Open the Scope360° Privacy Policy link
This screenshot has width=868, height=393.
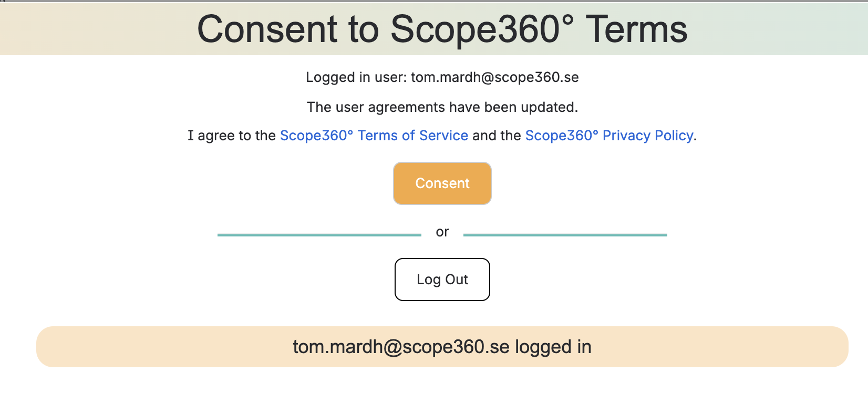click(x=609, y=136)
